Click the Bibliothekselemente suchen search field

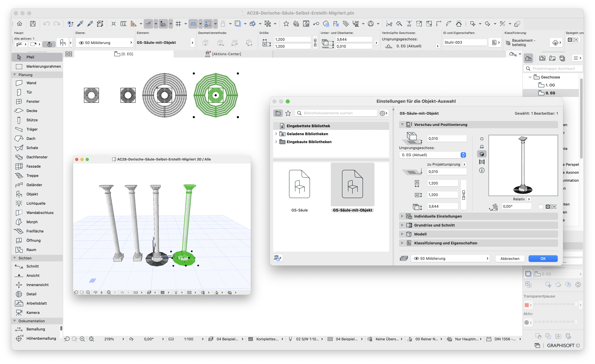tap(336, 113)
